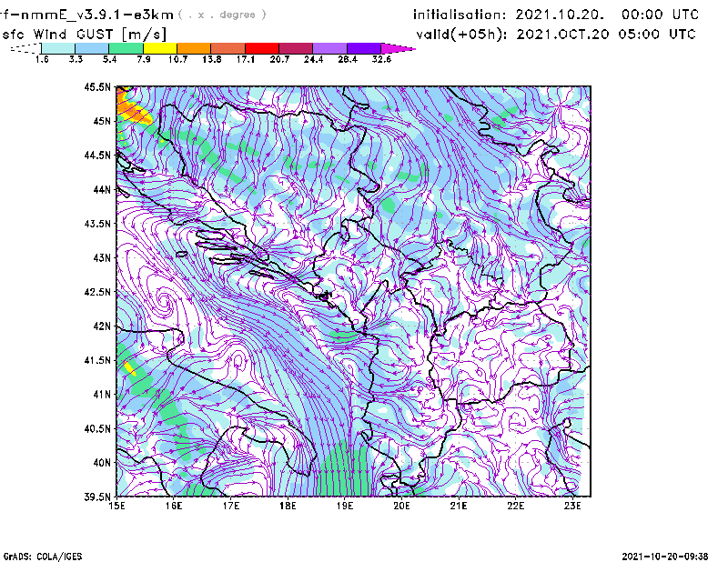Click the magenta arrow legend end above 32.6
Image resolution: width=728 pixels, height=562 pixels.
coord(398,48)
